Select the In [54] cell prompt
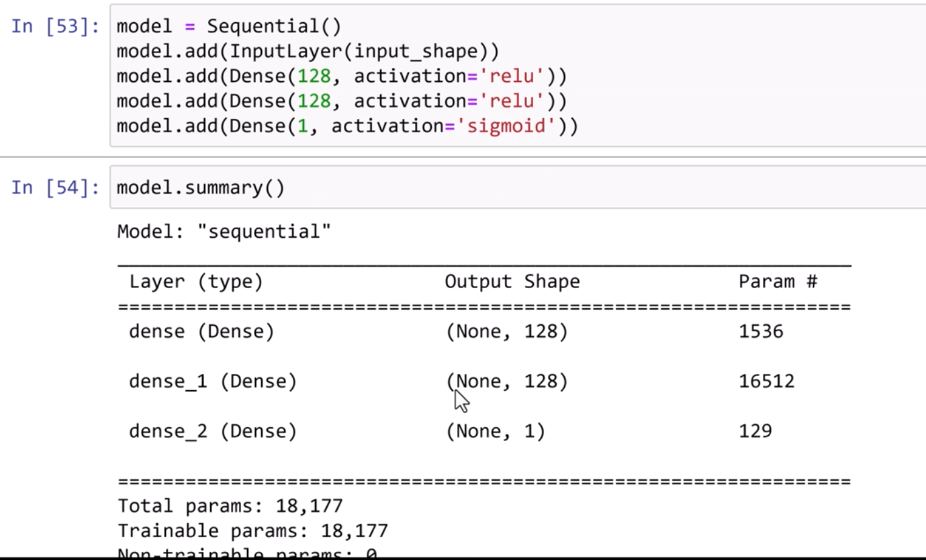This screenshot has width=926, height=560. pos(55,187)
